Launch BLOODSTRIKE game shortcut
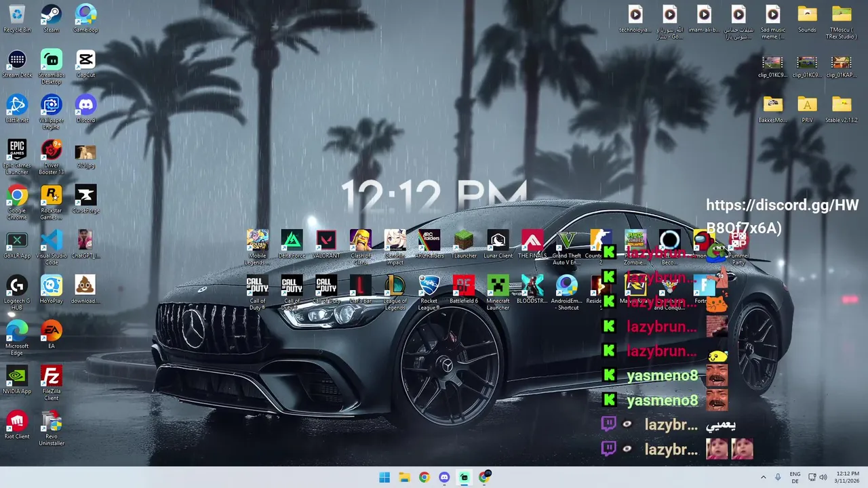Viewport: 868px width, 488px height. (532, 289)
